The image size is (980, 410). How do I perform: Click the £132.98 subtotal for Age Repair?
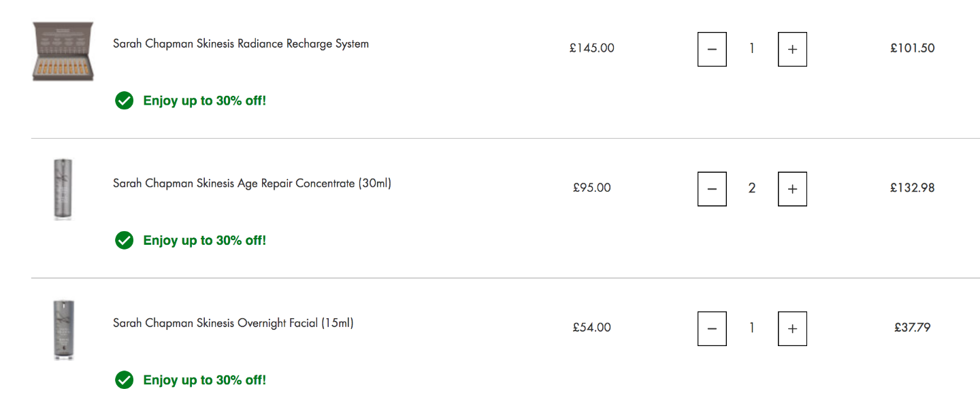coord(913,188)
